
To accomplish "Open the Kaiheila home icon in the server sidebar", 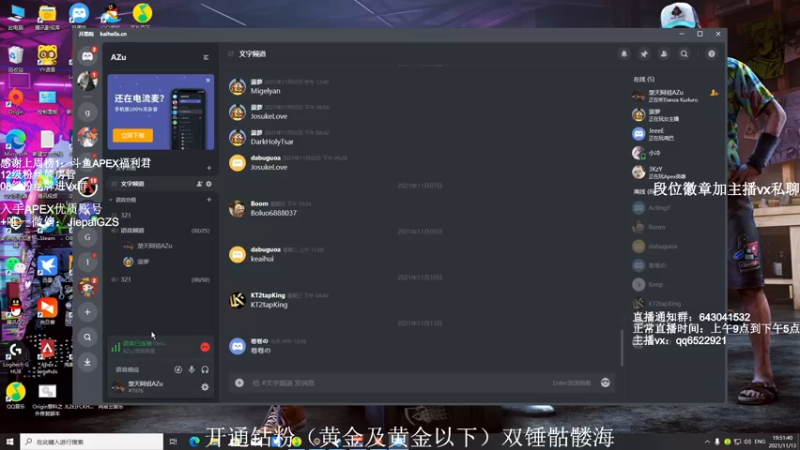I will point(87,56).
